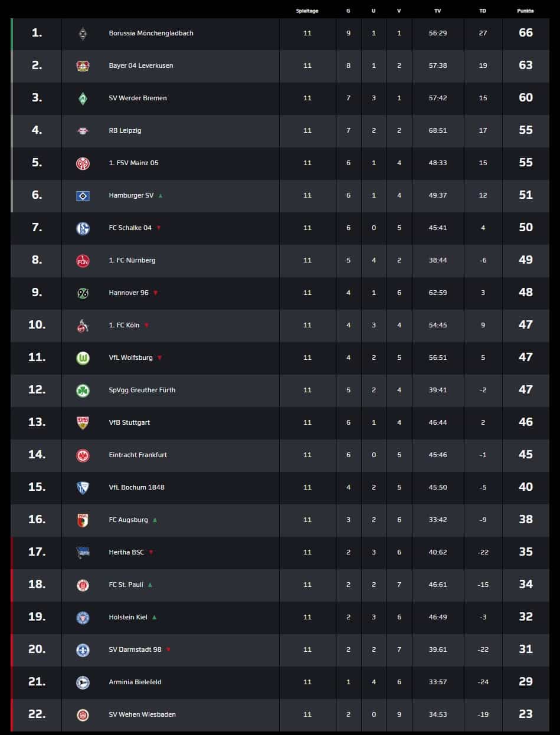Select the SV Werder Bremen crest
The image size is (560, 735).
[83, 99]
